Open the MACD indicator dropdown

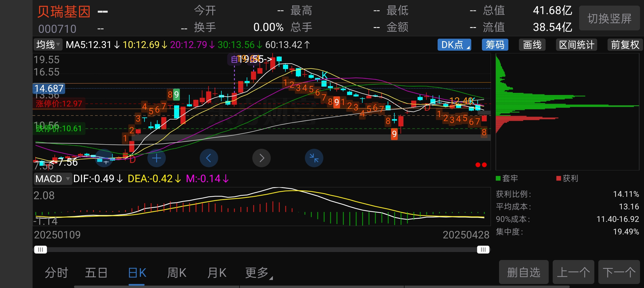coord(53,179)
